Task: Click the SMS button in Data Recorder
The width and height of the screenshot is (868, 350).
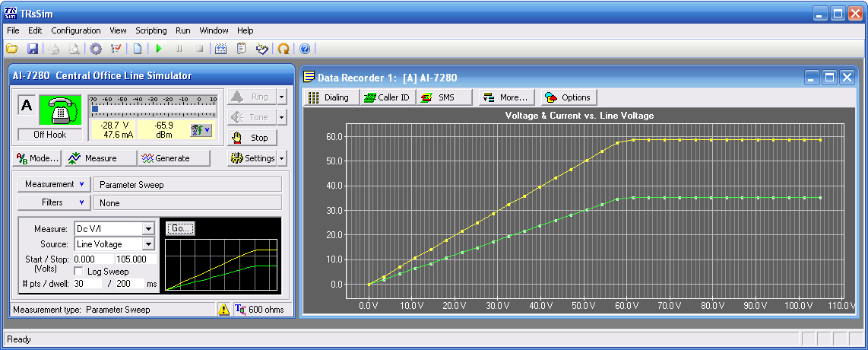Action: pos(444,97)
